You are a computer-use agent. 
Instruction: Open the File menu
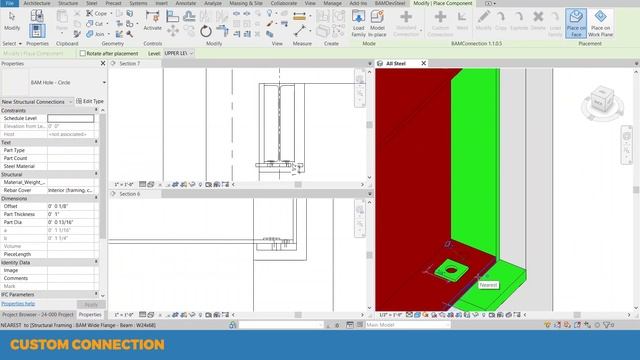point(9,3)
